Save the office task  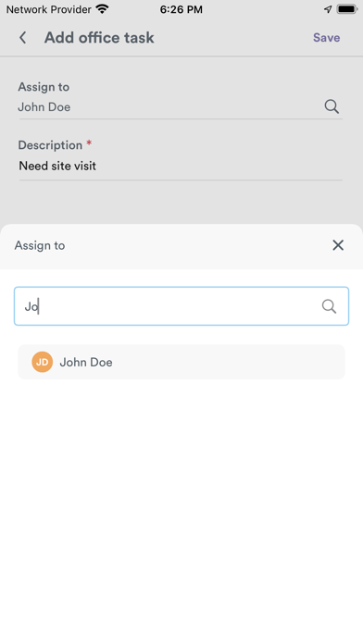pos(326,37)
